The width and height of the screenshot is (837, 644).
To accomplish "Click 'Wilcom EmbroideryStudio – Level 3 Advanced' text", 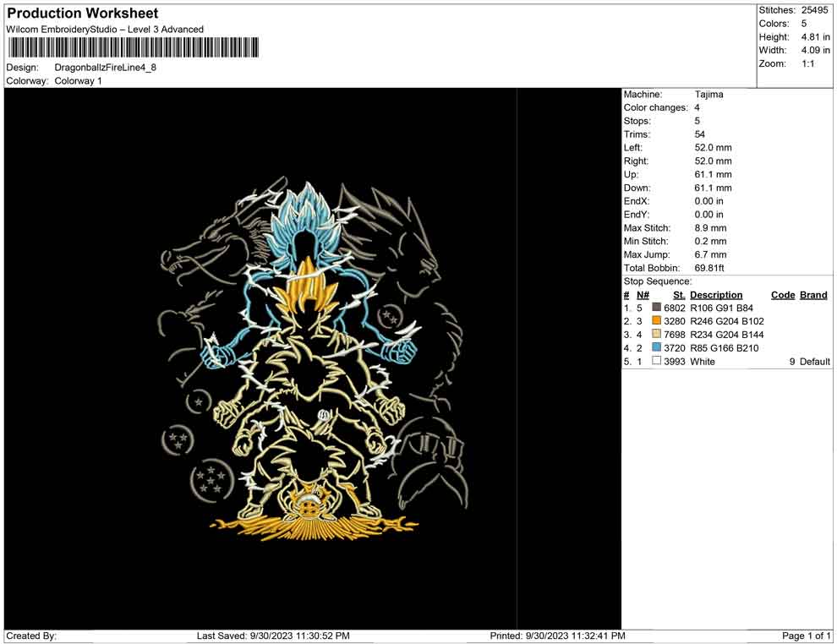I will tap(105, 30).
